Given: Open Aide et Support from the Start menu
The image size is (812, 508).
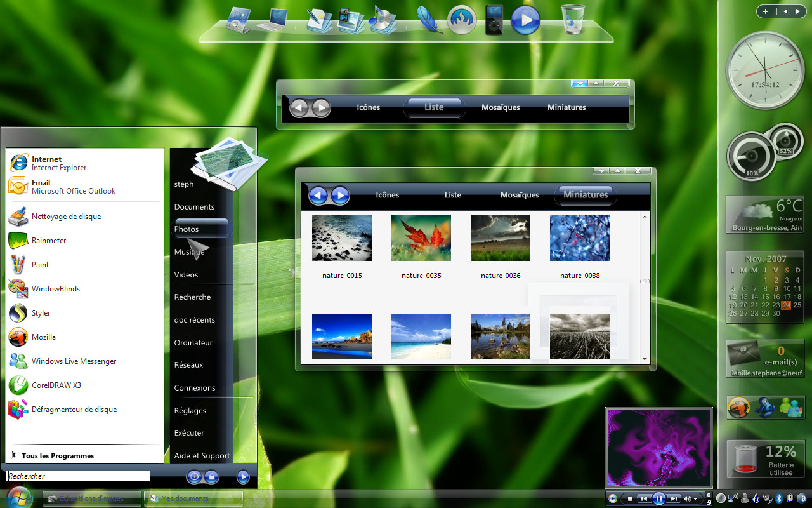Looking at the screenshot, I should click(202, 455).
